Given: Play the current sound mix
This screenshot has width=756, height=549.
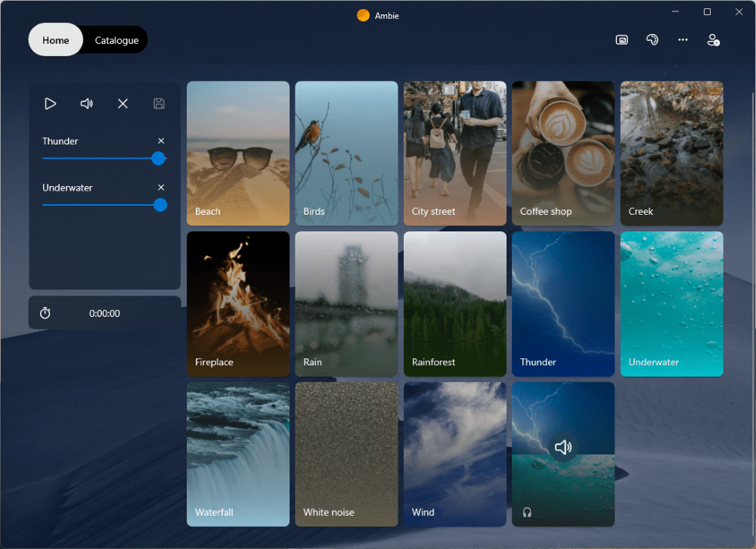Looking at the screenshot, I should (50, 104).
